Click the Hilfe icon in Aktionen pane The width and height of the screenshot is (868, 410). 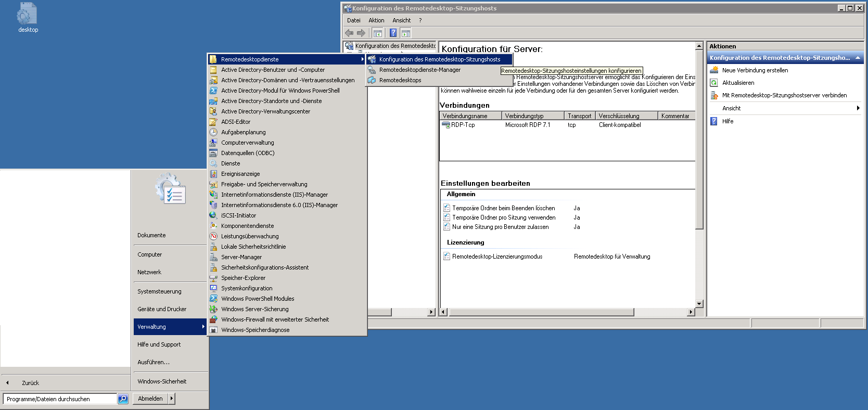coord(714,121)
